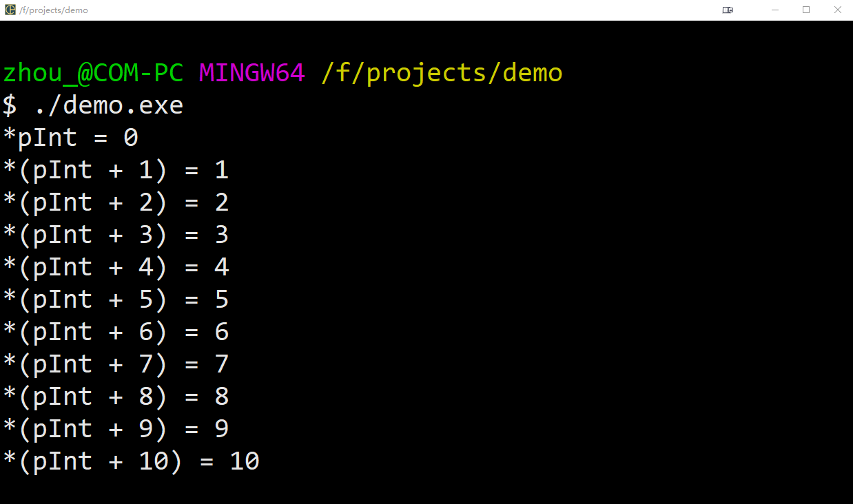This screenshot has height=504, width=853.
Task: Click the green zhou_@COM-PC prompt text
Action: [93, 73]
